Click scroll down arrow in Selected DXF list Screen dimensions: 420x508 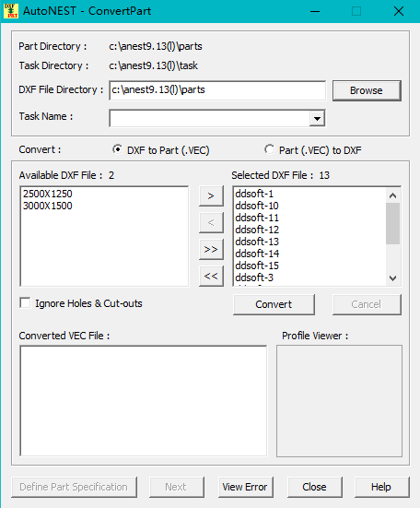pyautogui.click(x=392, y=278)
